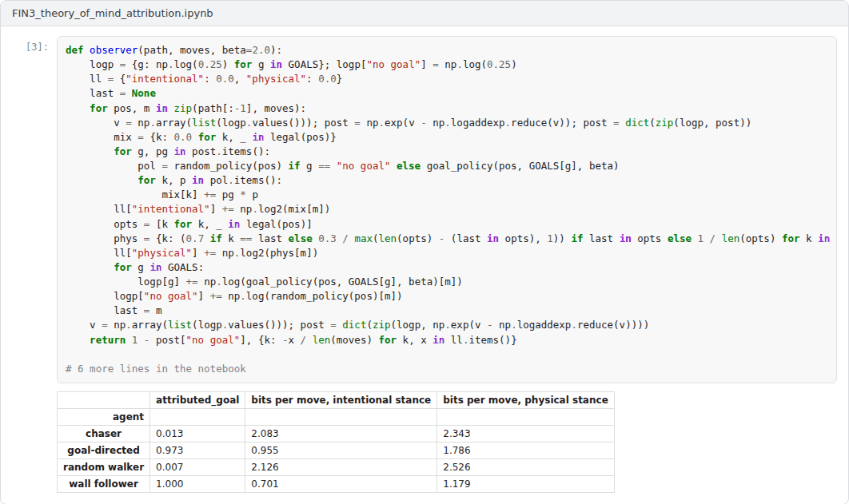
Task: Click the 'for pos, m in zip(path[:-1], moves):' line
Action: tap(197, 108)
